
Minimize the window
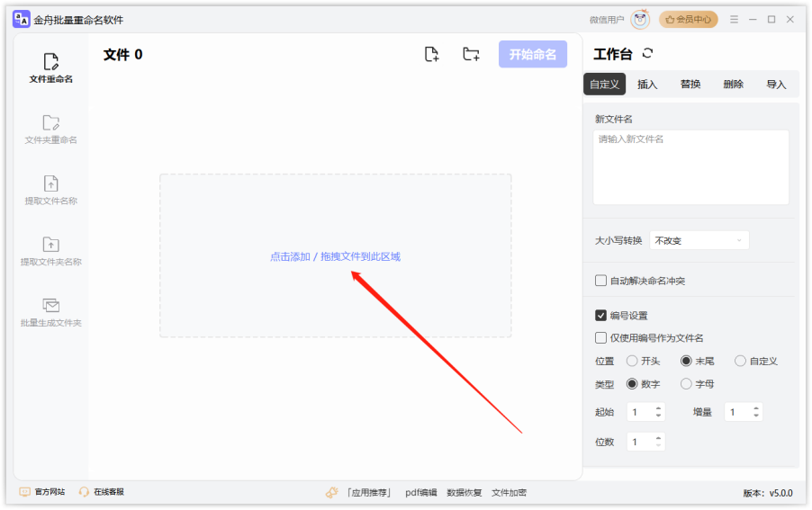coord(753,20)
